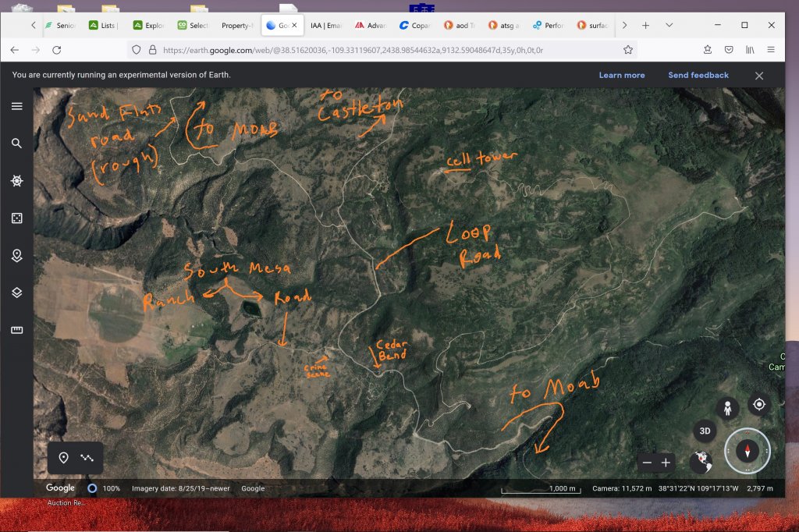799x532 pixels.
Task: Fly to my location target button
Action: point(758,404)
